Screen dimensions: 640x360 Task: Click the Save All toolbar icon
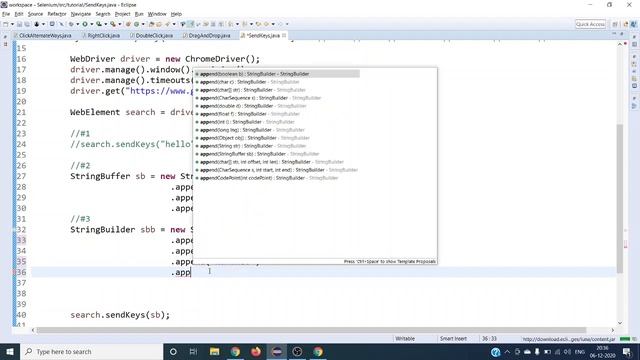pos(27,24)
